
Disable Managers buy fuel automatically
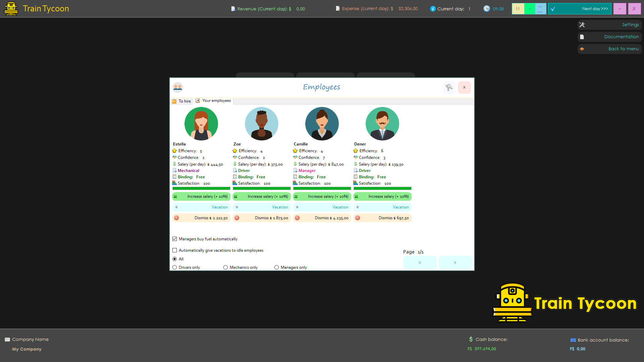point(174,239)
